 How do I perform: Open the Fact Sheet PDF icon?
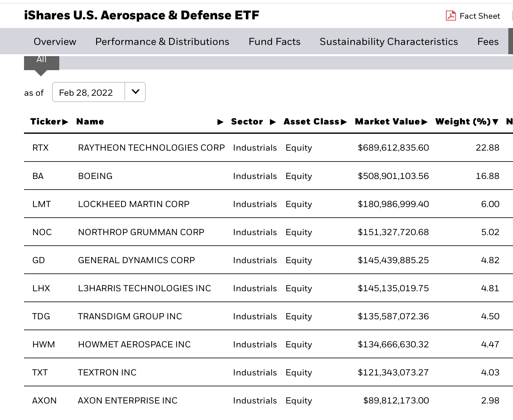click(x=451, y=16)
